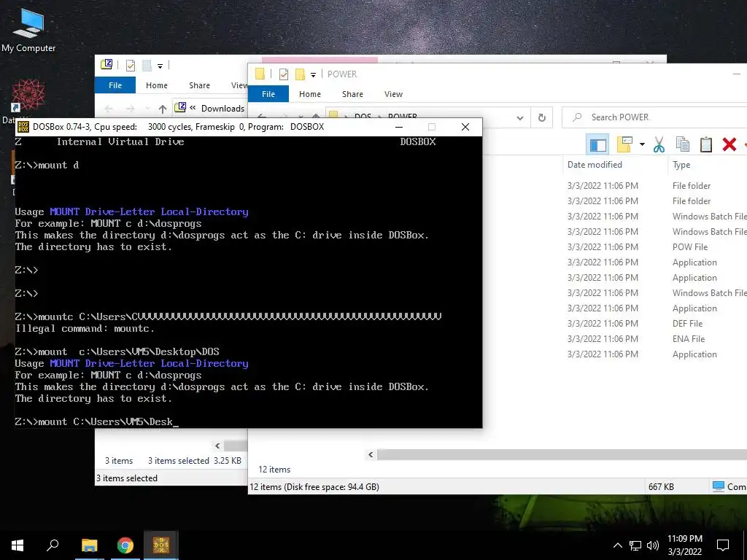The height and width of the screenshot is (560, 747).
Task: Click the 7-Zip icon in Downloads title bar
Action: (x=107, y=64)
